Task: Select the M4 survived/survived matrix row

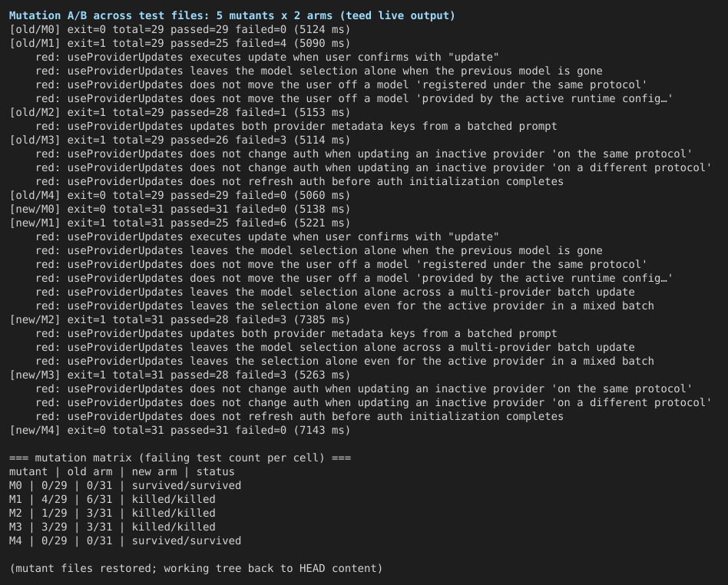Action: [125, 541]
